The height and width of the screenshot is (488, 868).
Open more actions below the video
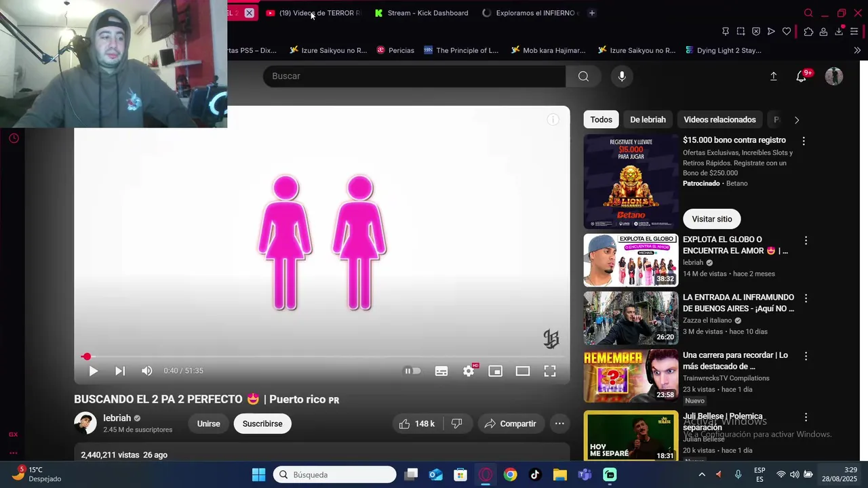tap(559, 424)
